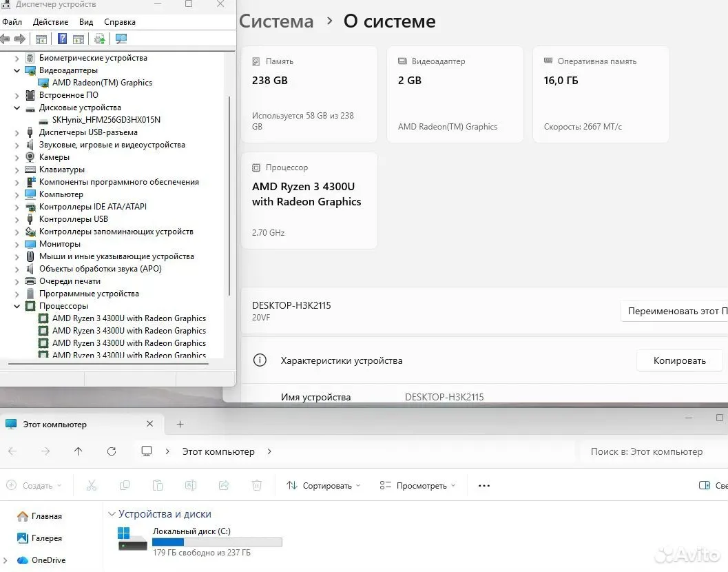Viewport: 728px width, 572px height.
Task: Select Мыши и иные указывающие устройства item
Action: point(116,256)
